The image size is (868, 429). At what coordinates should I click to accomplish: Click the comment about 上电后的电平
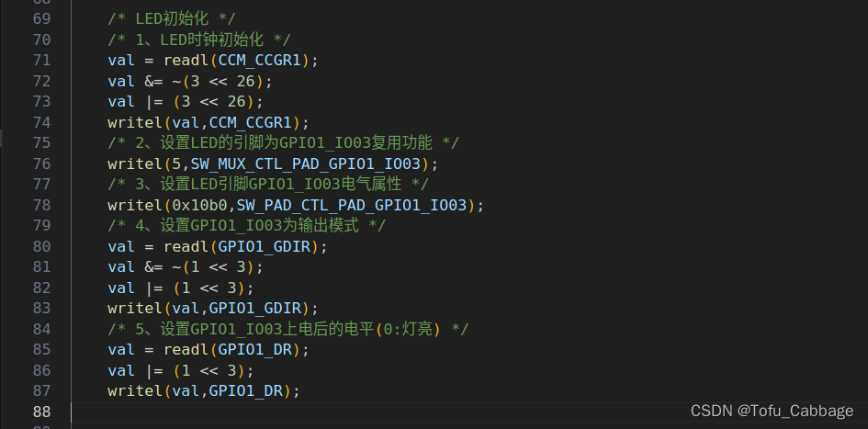[x=287, y=330]
